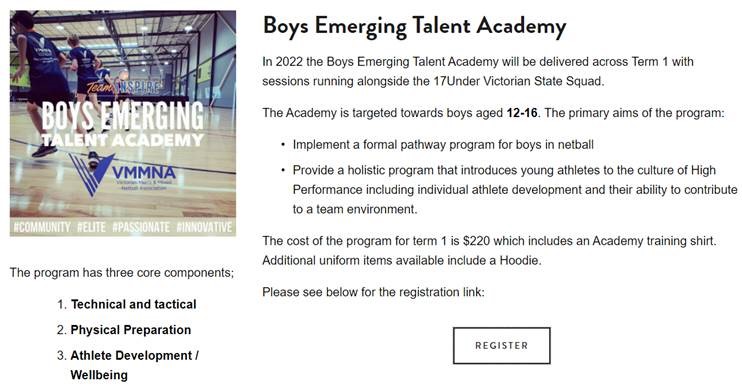Click the VMMNA logo in the image
Image resolution: width=742 pixels, height=389 pixels.
tap(122, 175)
